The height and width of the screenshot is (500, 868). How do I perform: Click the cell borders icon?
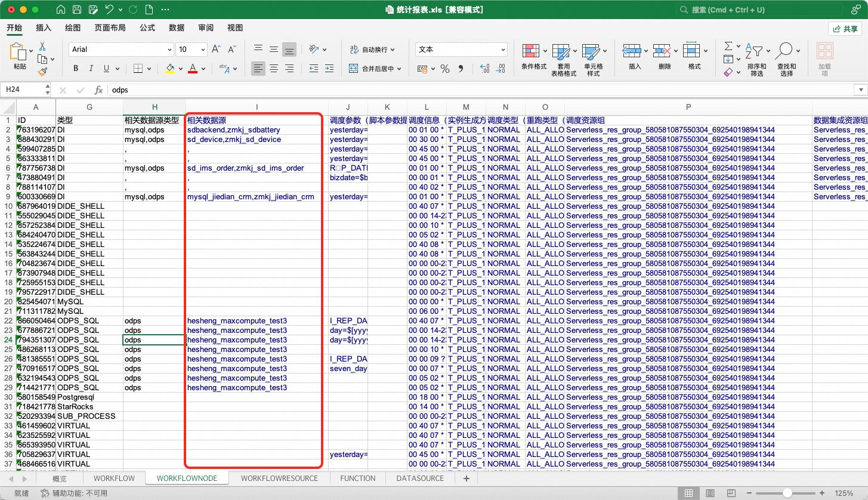pyautogui.click(x=138, y=69)
